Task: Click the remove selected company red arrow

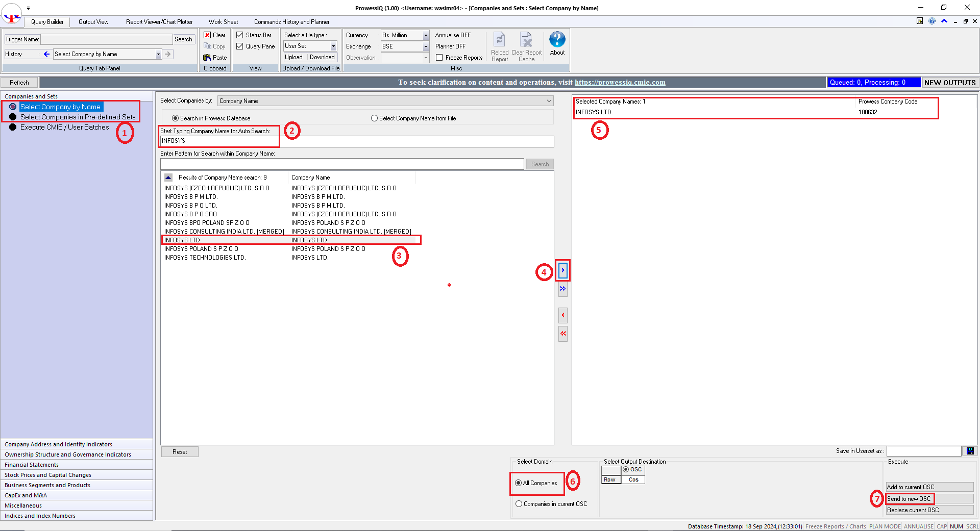Action: pos(563,315)
